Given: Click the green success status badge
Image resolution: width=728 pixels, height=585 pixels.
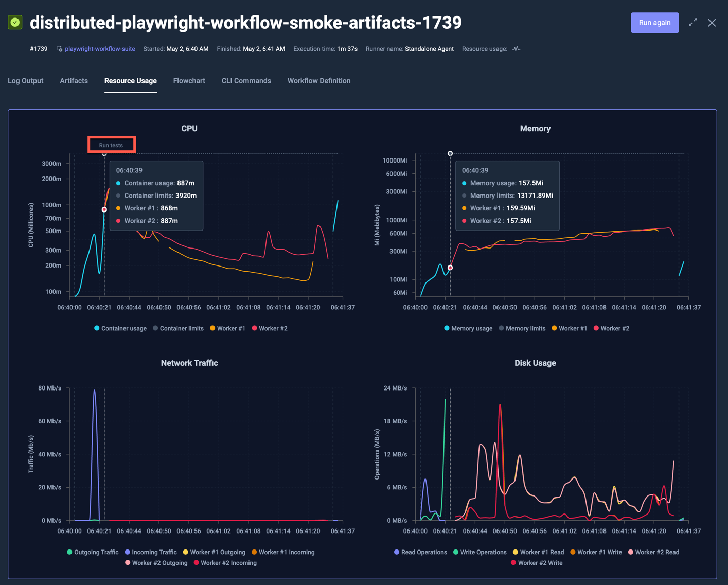Looking at the screenshot, I should (15, 22).
